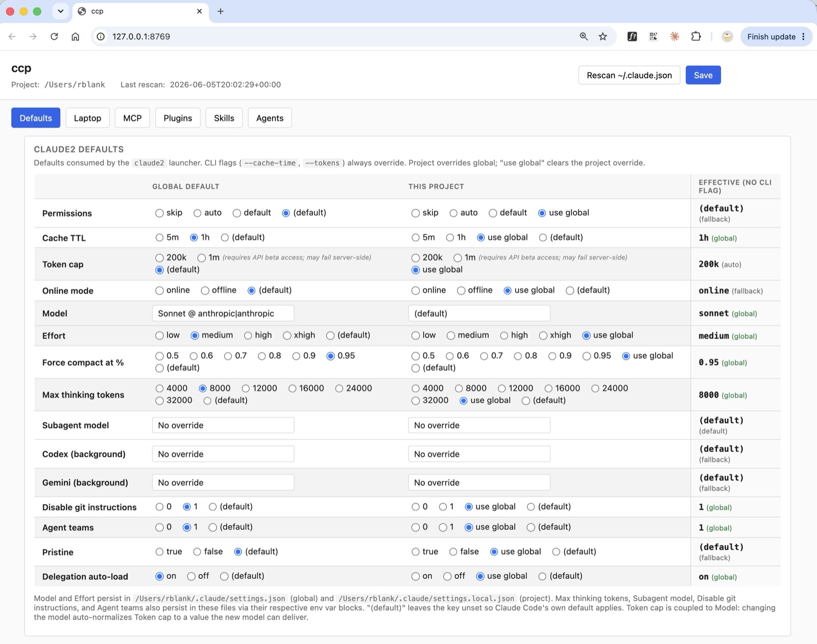817x644 pixels.
Task: Go back to the previous page
Action: pos(12,37)
